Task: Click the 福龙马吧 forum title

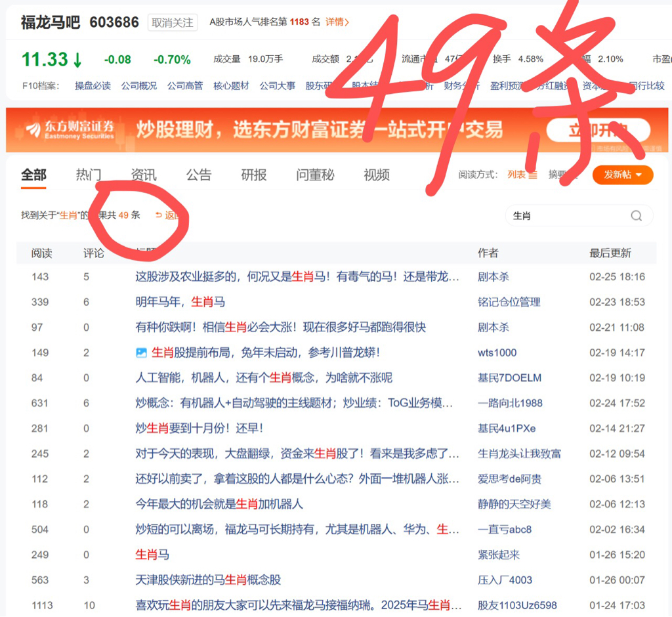Action: tap(51, 22)
